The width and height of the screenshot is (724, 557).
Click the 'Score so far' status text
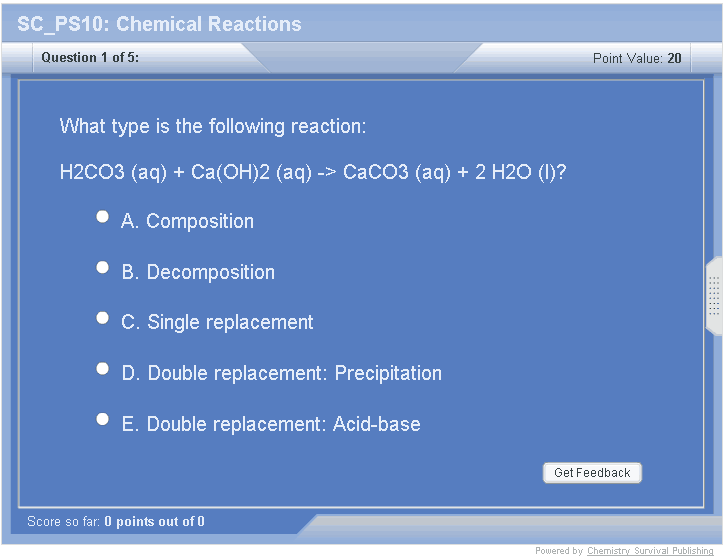pyautogui.click(x=116, y=522)
